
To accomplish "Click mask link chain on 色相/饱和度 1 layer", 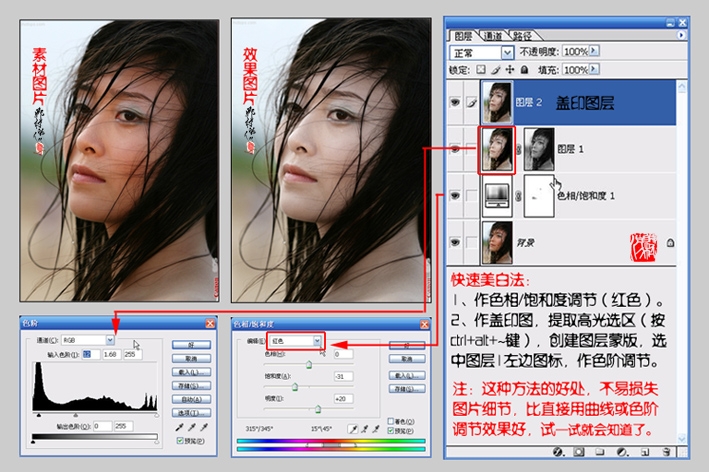I will (x=519, y=196).
